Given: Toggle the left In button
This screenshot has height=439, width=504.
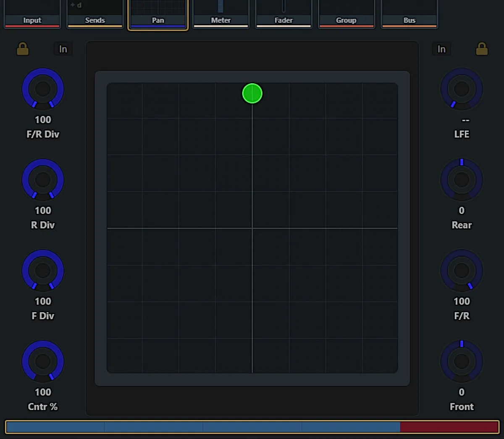Looking at the screenshot, I should [x=63, y=49].
